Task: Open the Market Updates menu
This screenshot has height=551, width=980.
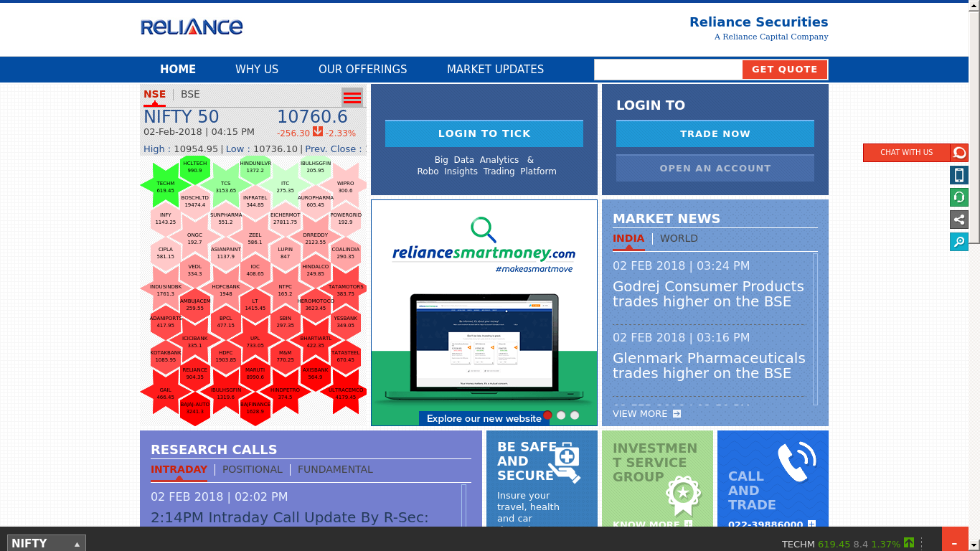Action: coord(495,70)
